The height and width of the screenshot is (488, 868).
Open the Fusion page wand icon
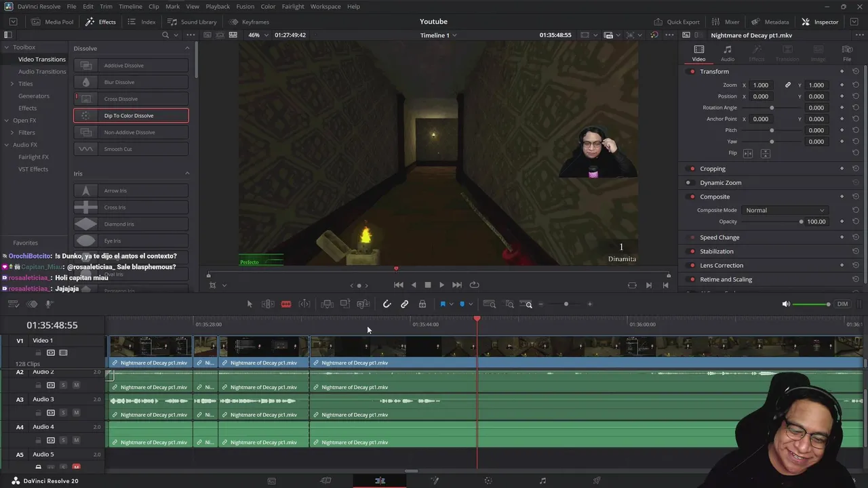coord(435,481)
